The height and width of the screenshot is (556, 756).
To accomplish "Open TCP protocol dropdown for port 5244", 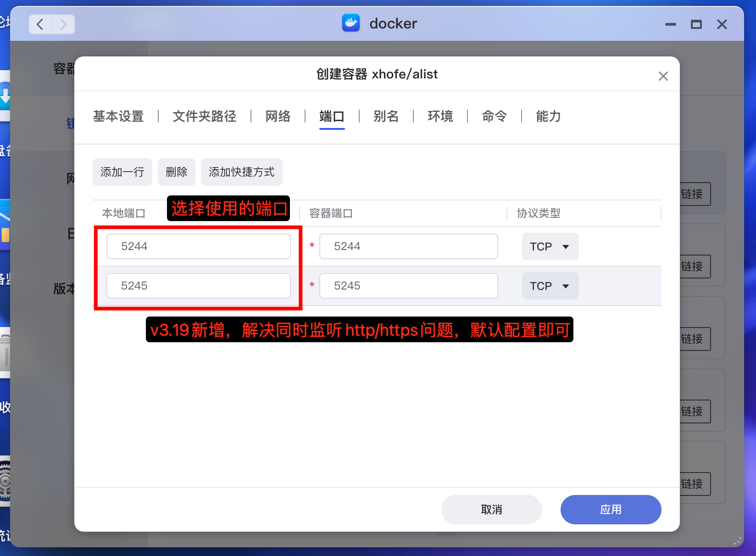I will (x=550, y=246).
